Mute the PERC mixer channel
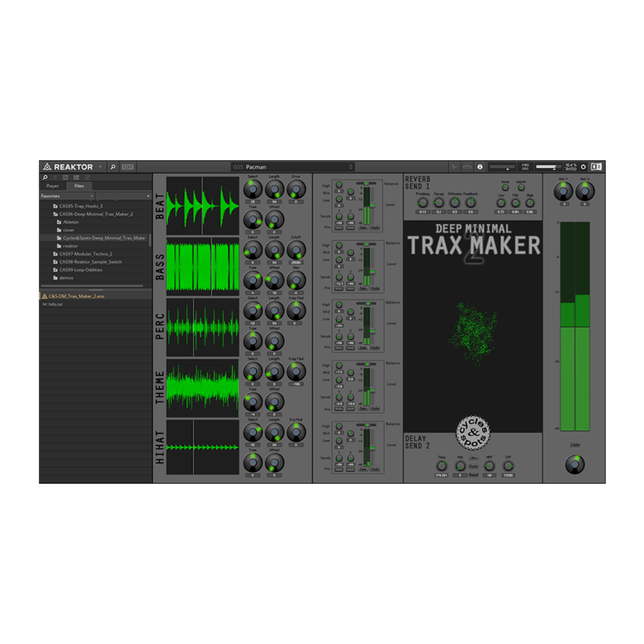The height and width of the screenshot is (644, 644). coord(375,348)
